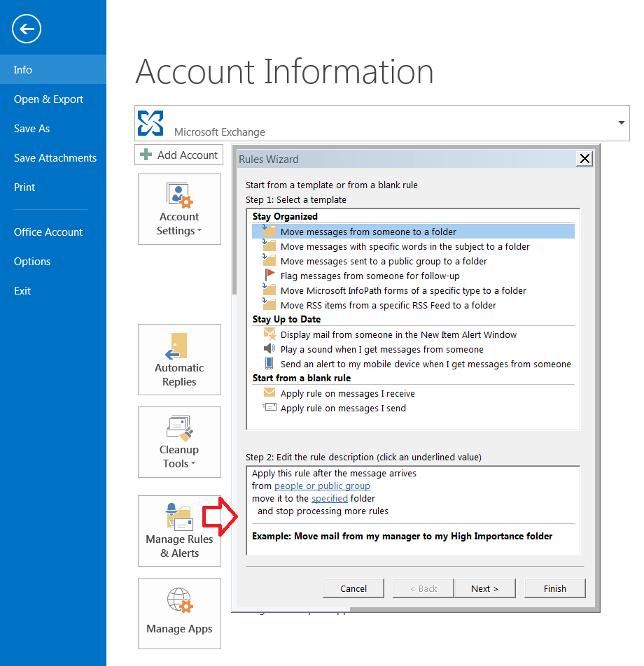Switch to Open & Export section
The width and height of the screenshot is (644, 666).
[48, 99]
